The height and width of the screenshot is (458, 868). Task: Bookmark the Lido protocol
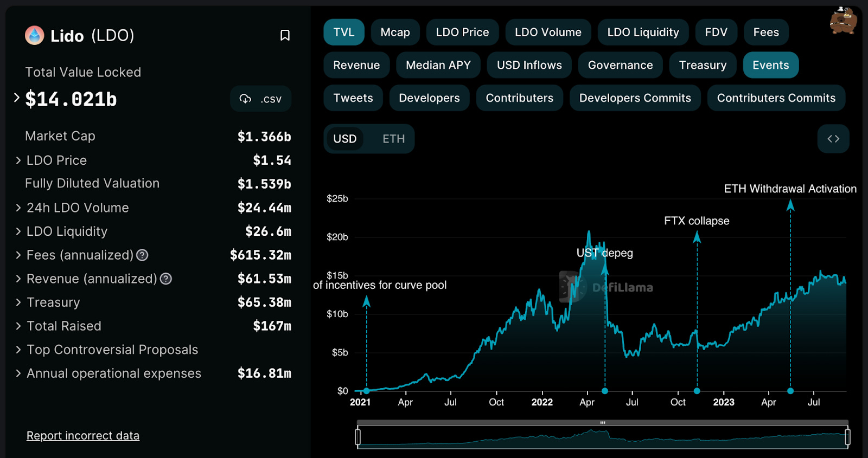(x=285, y=36)
